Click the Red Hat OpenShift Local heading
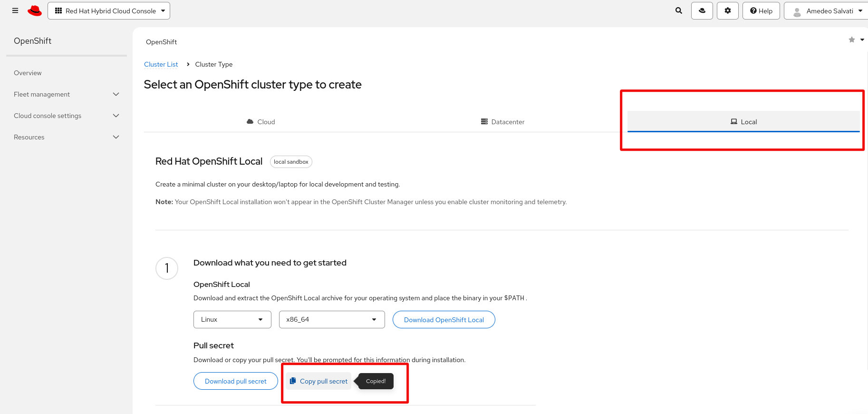 [209, 161]
